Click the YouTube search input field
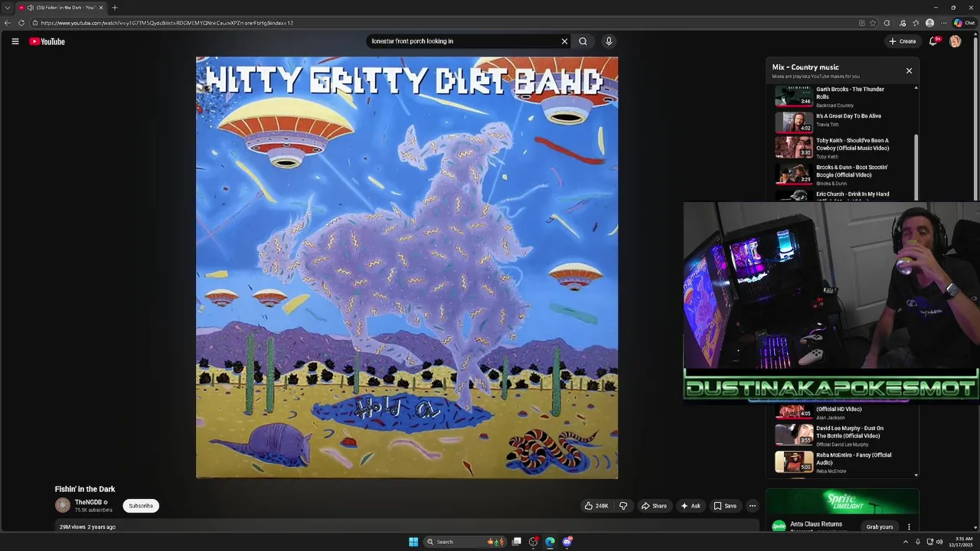 tap(463, 41)
